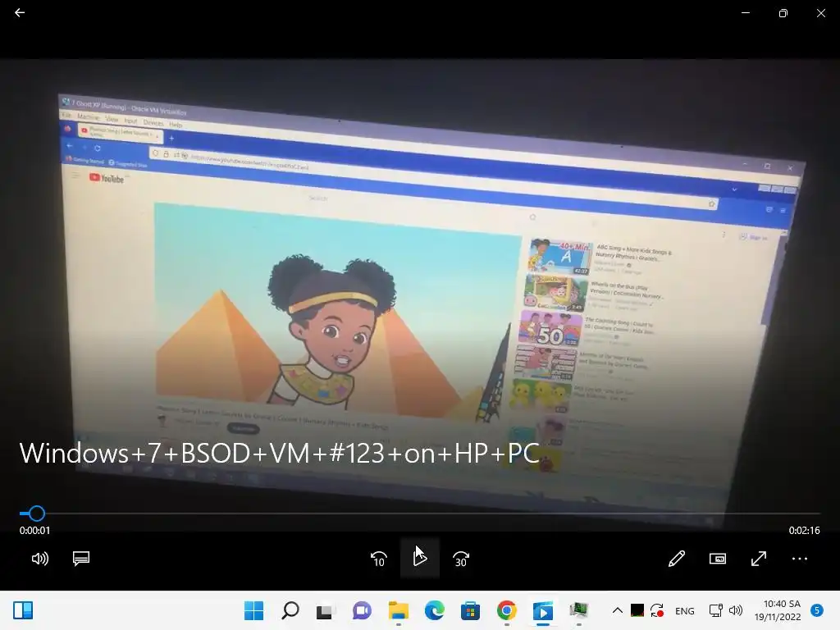
Task: Launch Microsoft Edge from taskbar
Action: [x=435, y=610]
